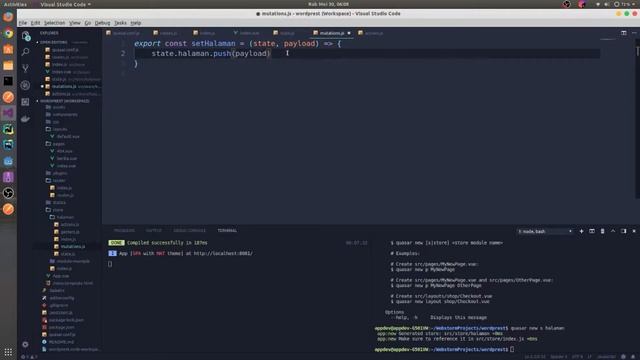
Task: Open the Search view in activity bar
Action: pyautogui.click(x=25, y=52)
